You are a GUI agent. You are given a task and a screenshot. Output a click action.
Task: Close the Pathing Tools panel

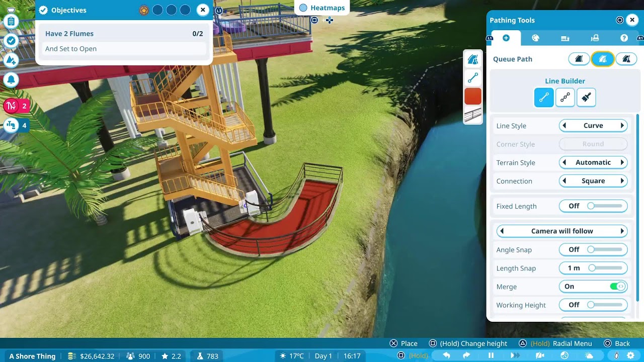click(632, 20)
